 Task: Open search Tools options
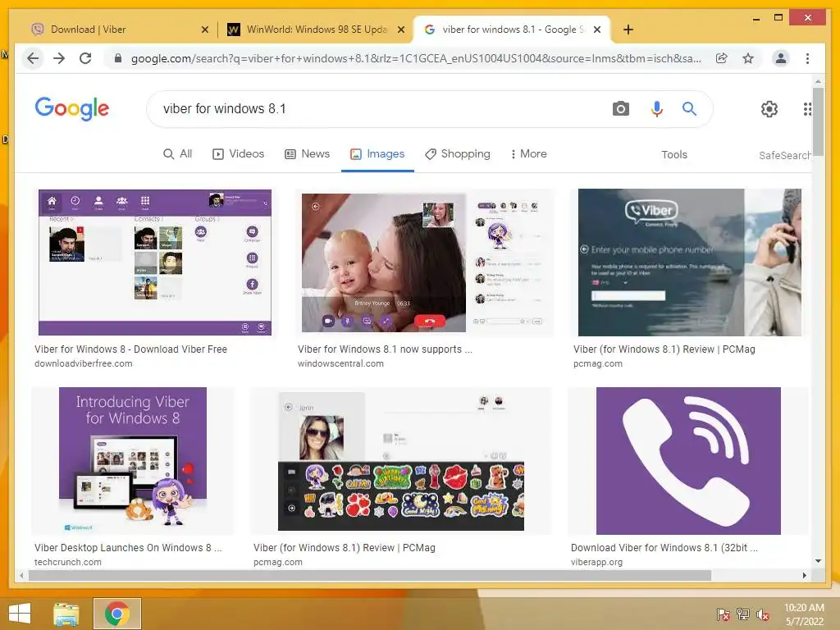click(x=674, y=154)
